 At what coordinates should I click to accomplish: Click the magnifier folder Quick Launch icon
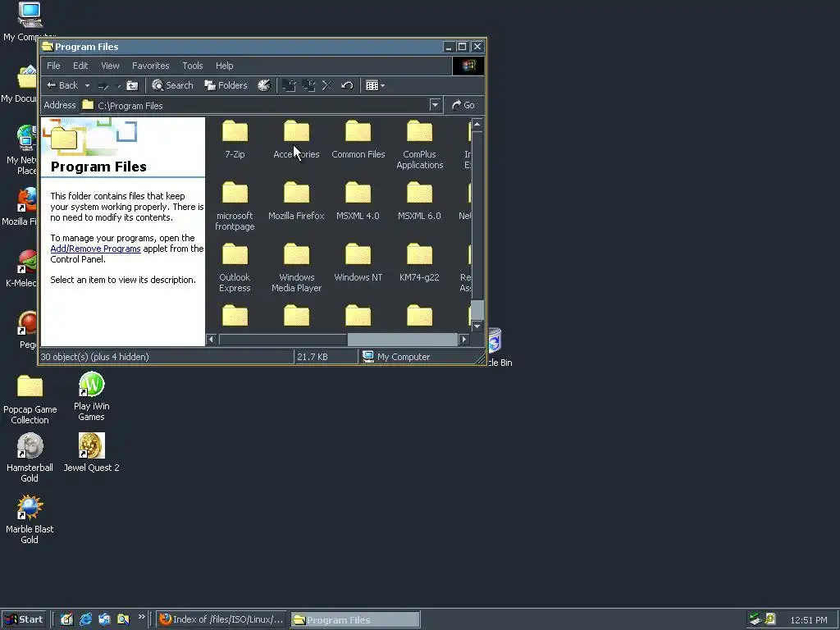coord(123,619)
